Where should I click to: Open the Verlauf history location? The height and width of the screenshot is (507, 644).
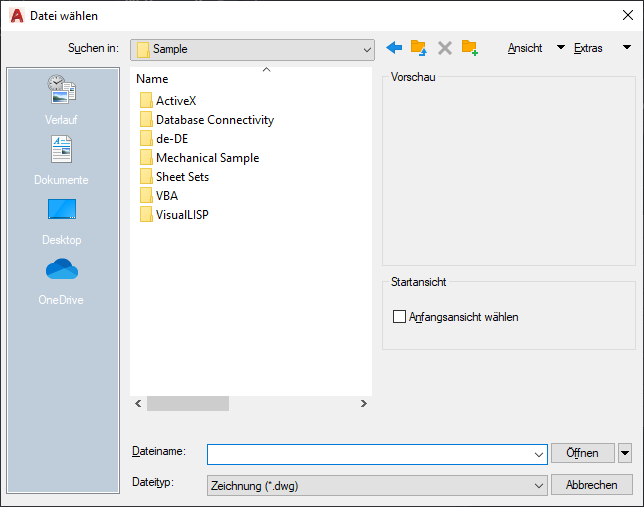(x=61, y=100)
